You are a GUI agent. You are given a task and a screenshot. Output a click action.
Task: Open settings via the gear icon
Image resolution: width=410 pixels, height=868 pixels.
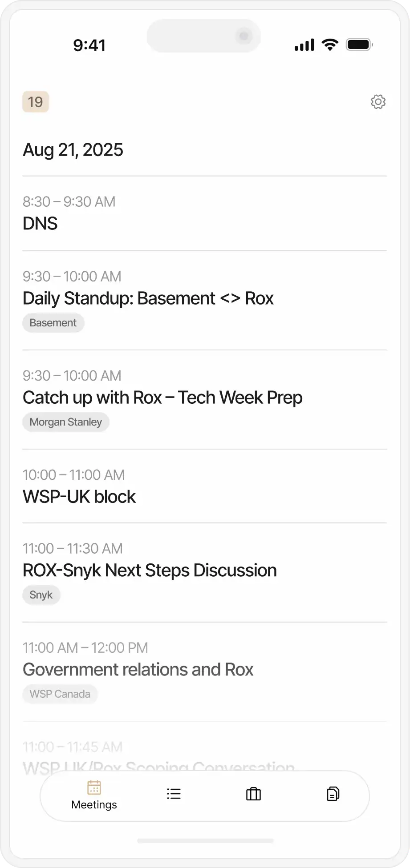[x=378, y=102]
